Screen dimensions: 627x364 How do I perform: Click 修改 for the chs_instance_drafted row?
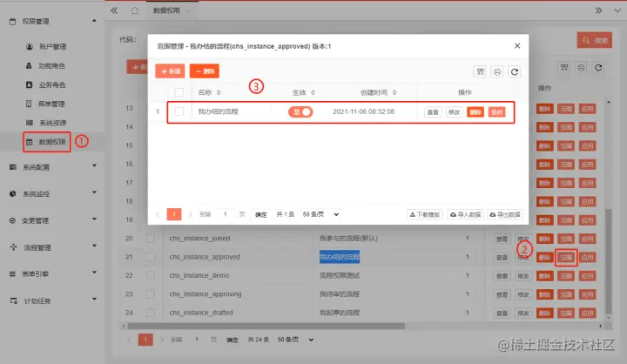tap(523, 313)
